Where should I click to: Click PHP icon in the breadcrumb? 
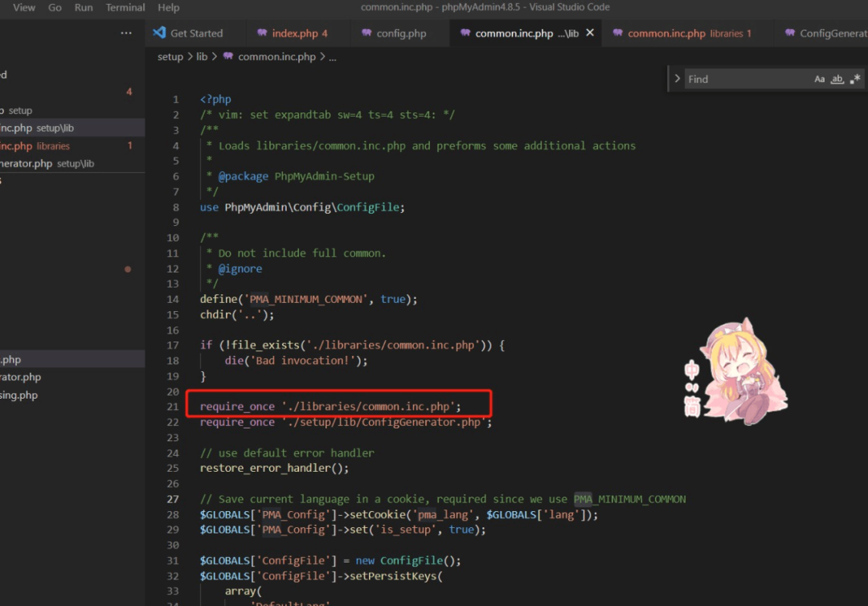pyautogui.click(x=227, y=56)
